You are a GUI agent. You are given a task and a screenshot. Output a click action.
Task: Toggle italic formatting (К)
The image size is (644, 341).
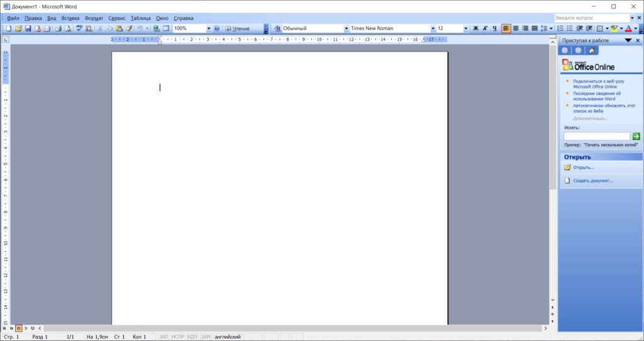point(485,28)
